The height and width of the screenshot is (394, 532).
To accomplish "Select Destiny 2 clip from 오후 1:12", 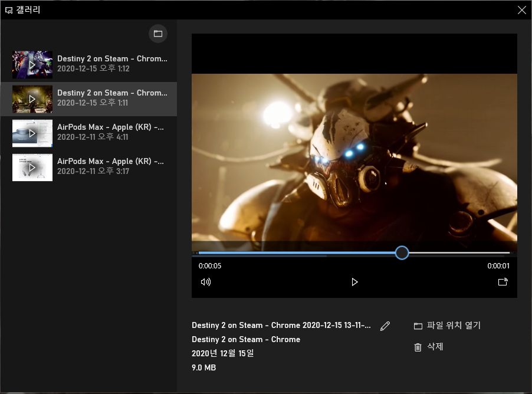I will click(88, 64).
